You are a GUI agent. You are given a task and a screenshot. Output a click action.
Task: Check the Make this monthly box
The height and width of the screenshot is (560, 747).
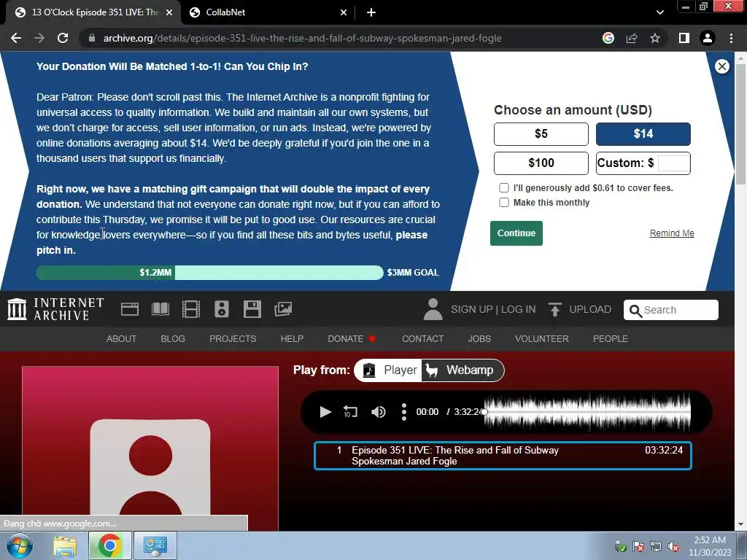pyautogui.click(x=504, y=203)
